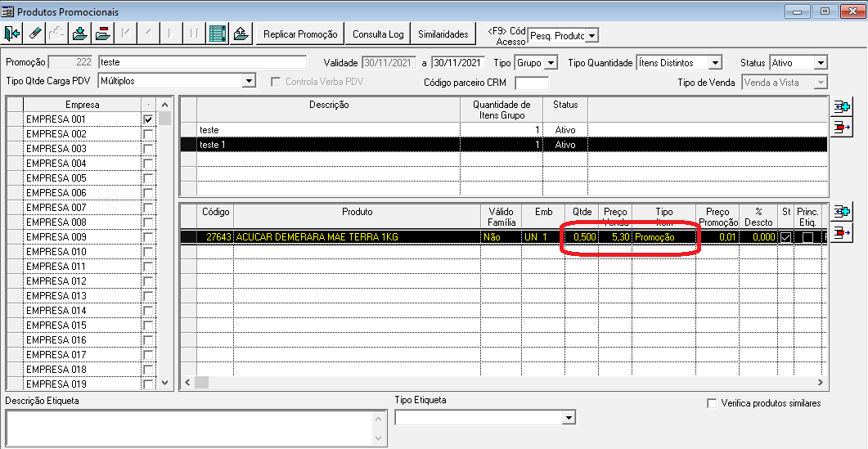Check the EMPRESA 013 checkbox

[x=148, y=295]
